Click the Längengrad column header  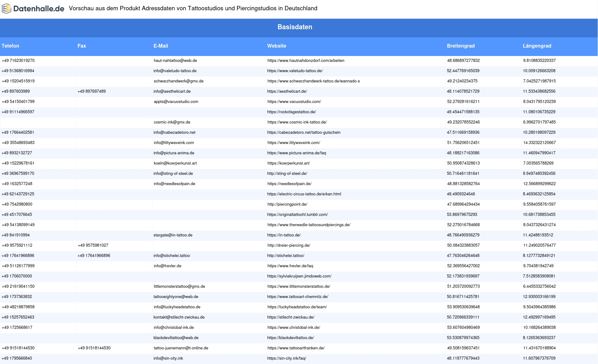click(x=537, y=46)
